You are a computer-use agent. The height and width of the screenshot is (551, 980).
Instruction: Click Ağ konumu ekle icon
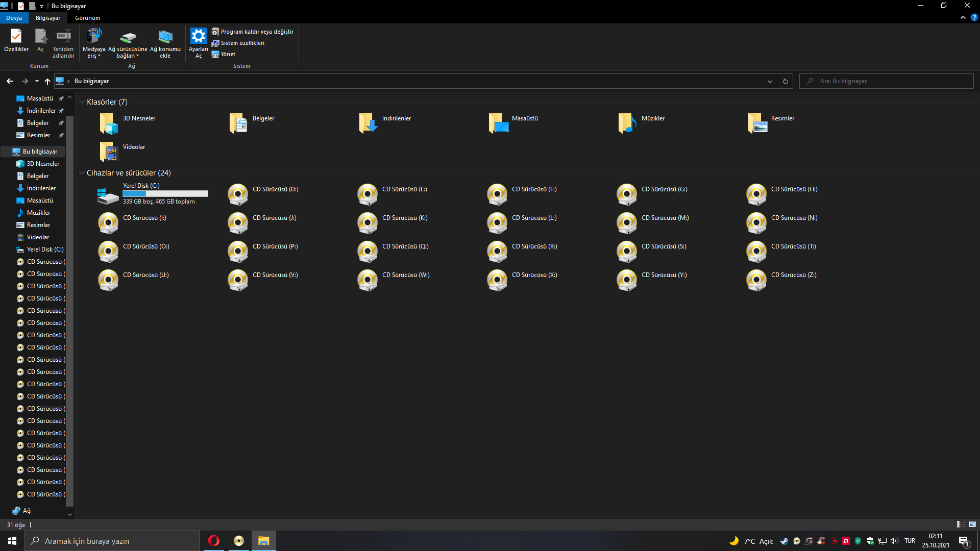(165, 37)
